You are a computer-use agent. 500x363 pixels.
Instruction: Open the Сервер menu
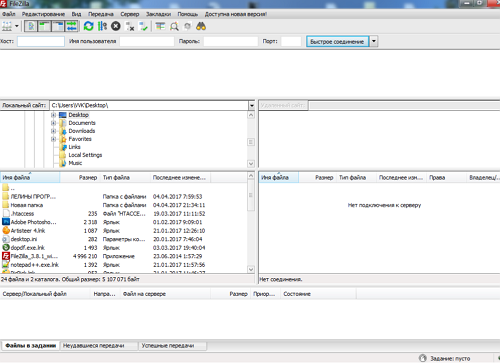pos(130,14)
